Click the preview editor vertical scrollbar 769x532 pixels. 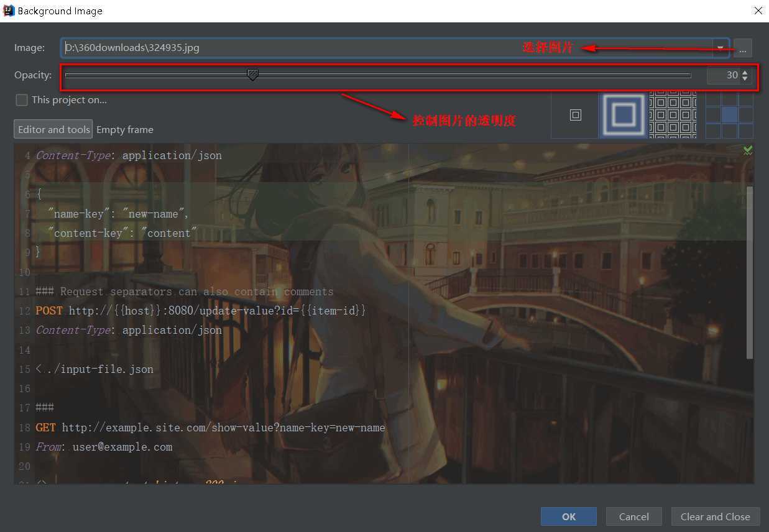click(x=750, y=272)
